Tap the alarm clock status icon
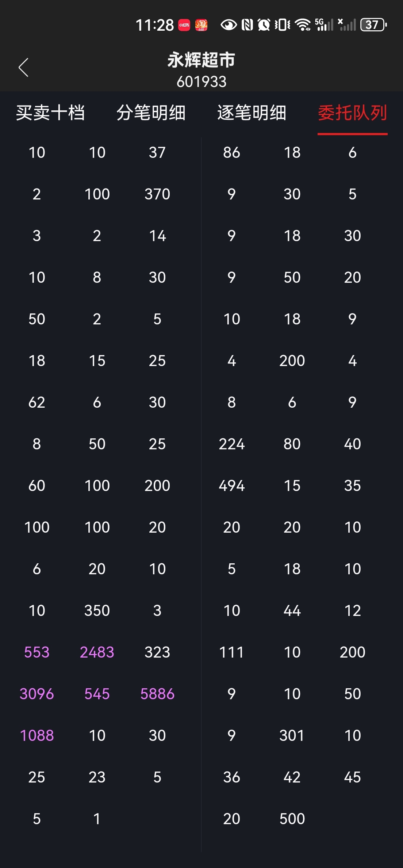 point(264,25)
